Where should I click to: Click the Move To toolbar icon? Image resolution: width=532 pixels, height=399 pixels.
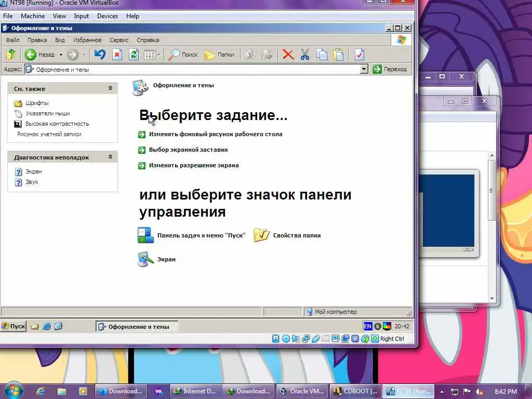251,54
